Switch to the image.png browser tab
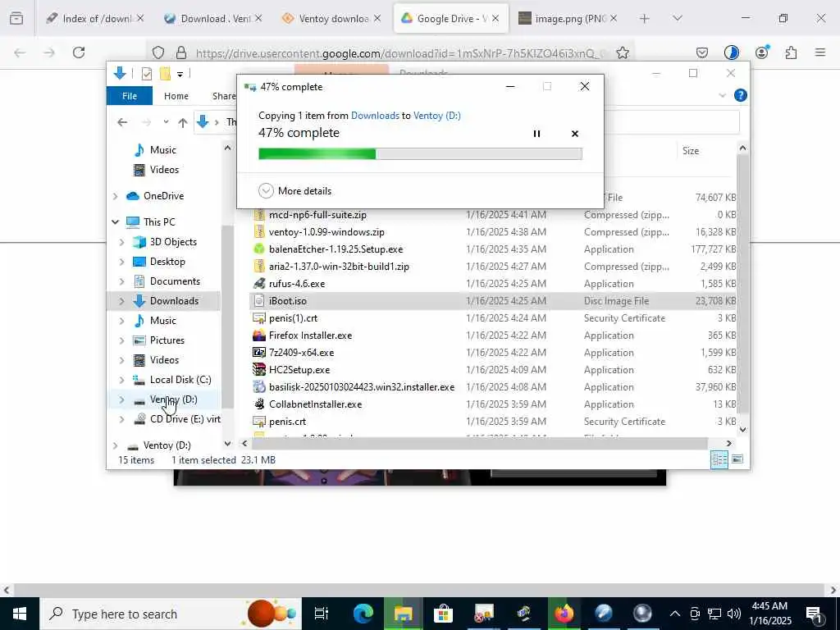This screenshot has width=840, height=630. click(x=568, y=19)
